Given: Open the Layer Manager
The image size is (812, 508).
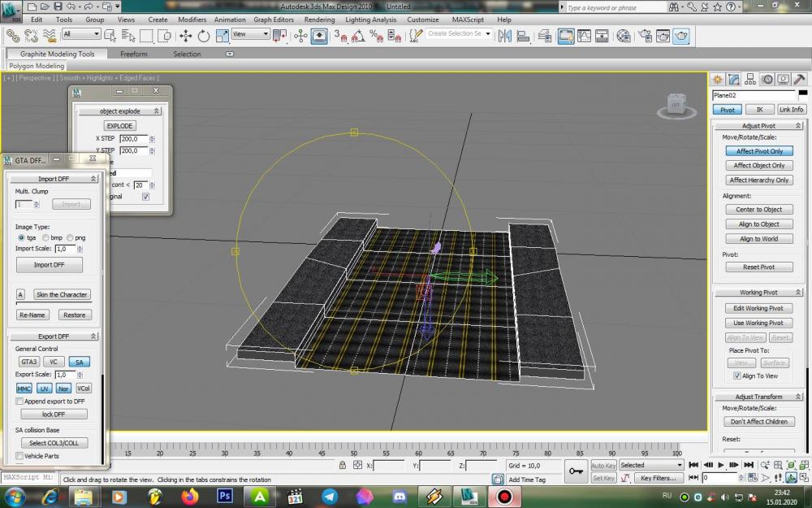Looking at the screenshot, I should tap(544, 36).
